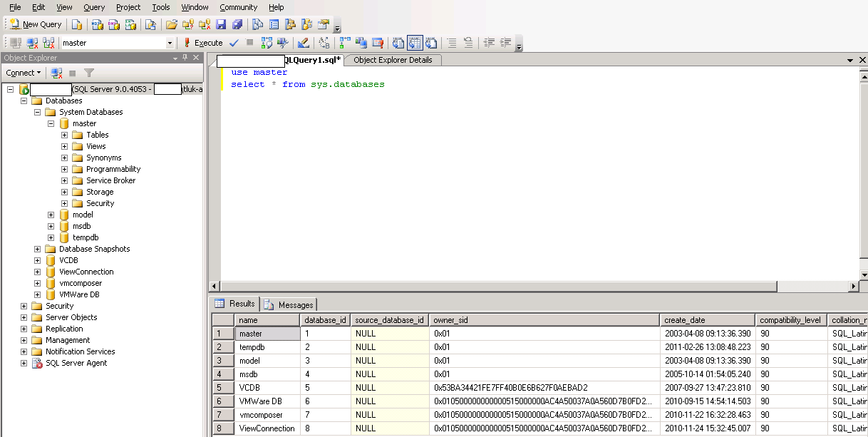868x437 pixels.
Task: Select the create_date column header
Action: pos(706,320)
